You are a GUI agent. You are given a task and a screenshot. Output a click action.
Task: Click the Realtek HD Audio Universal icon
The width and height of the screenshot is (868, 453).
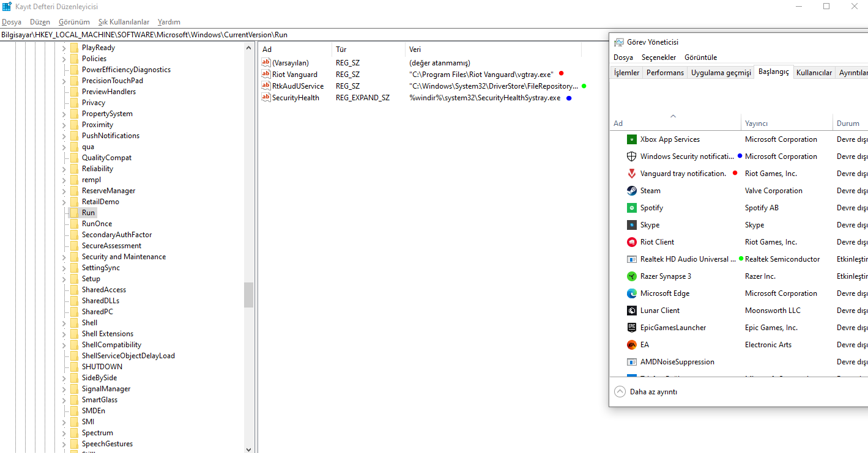tap(632, 259)
